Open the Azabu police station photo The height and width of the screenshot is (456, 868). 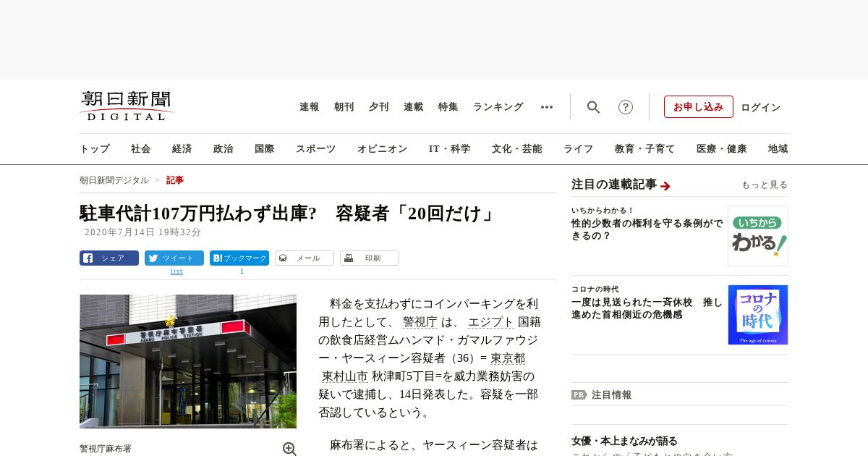(x=188, y=361)
